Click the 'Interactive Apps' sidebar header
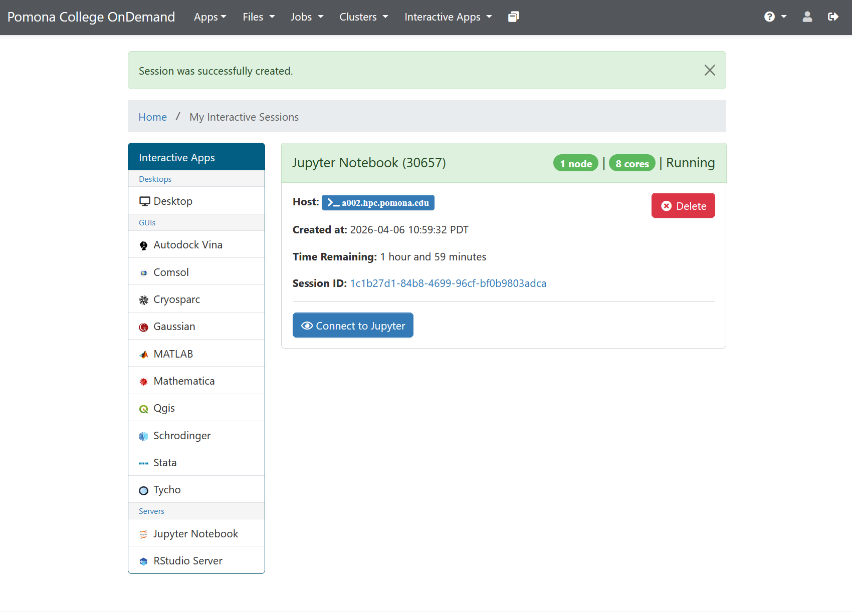 pyautogui.click(x=196, y=157)
